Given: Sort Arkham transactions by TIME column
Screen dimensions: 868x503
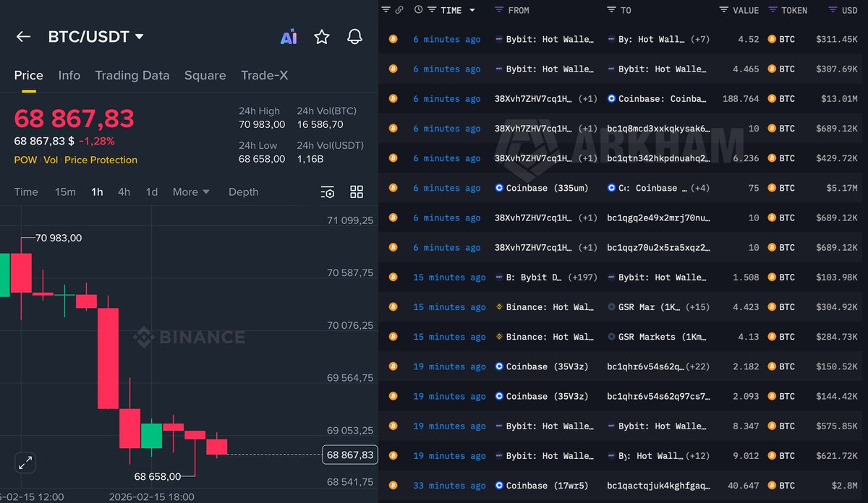Looking at the screenshot, I should point(451,10).
